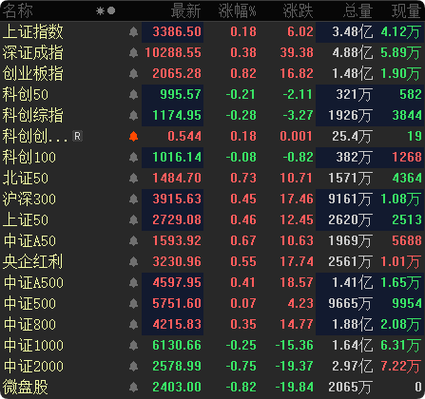Click the latest price 2065.28
The image size is (425, 399).
pyautogui.click(x=177, y=74)
